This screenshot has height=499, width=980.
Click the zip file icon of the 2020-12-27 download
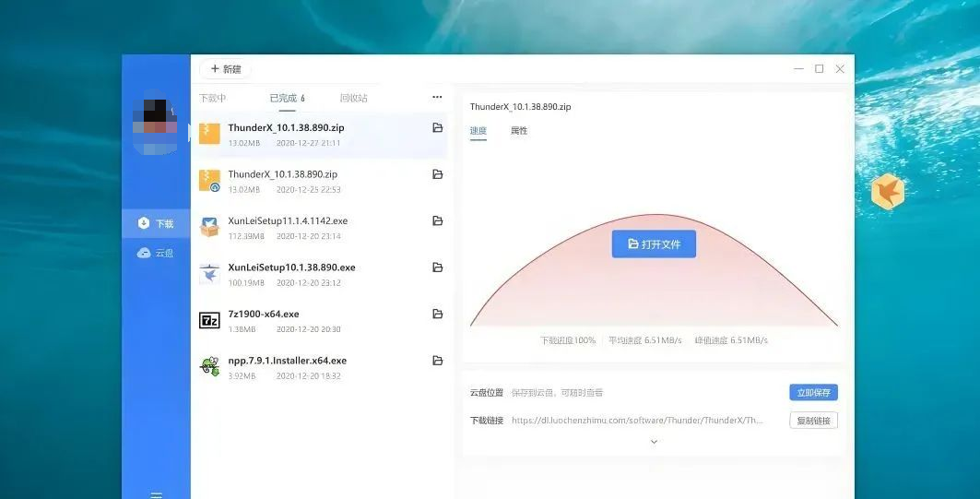click(209, 134)
